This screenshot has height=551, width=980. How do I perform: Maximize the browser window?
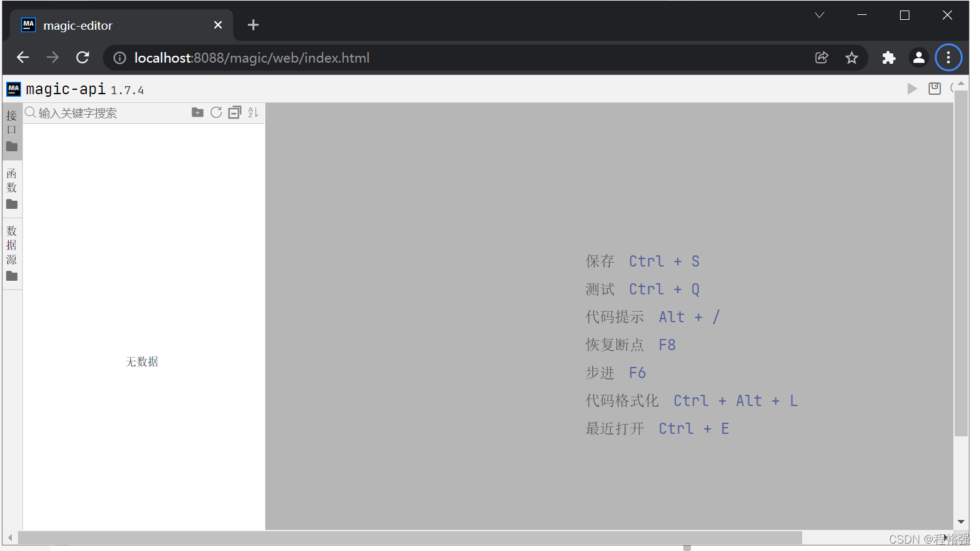pos(904,15)
